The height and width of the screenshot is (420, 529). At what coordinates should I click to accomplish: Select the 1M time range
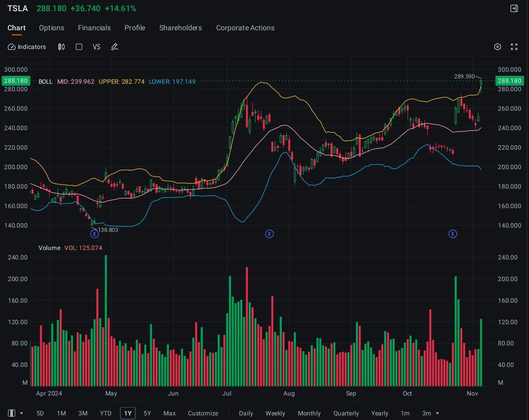pos(61,413)
